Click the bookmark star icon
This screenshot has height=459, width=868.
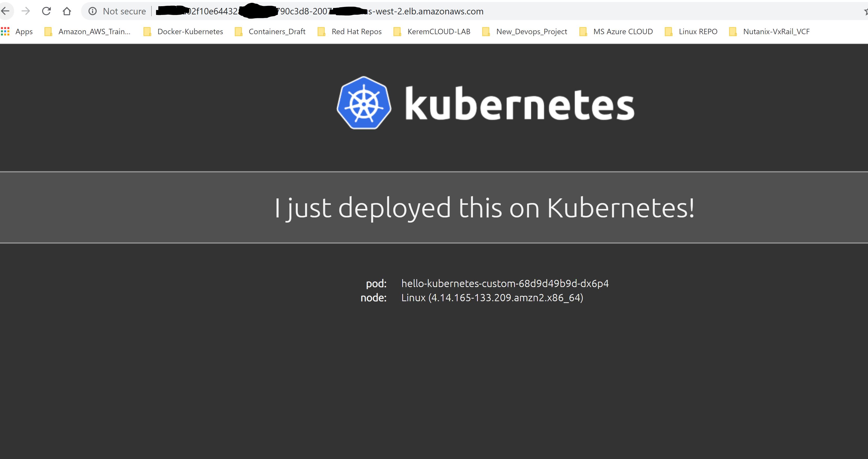(x=865, y=12)
